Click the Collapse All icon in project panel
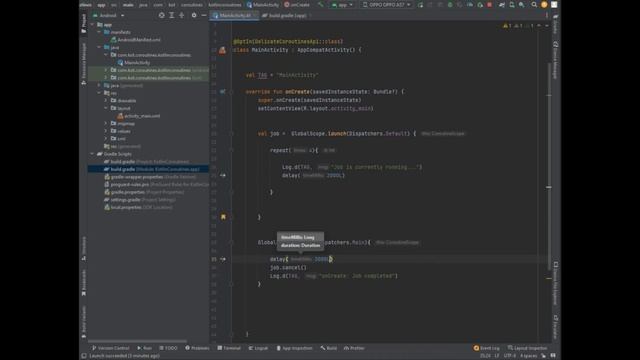The height and width of the screenshot is (360, 640). [182, 16]
